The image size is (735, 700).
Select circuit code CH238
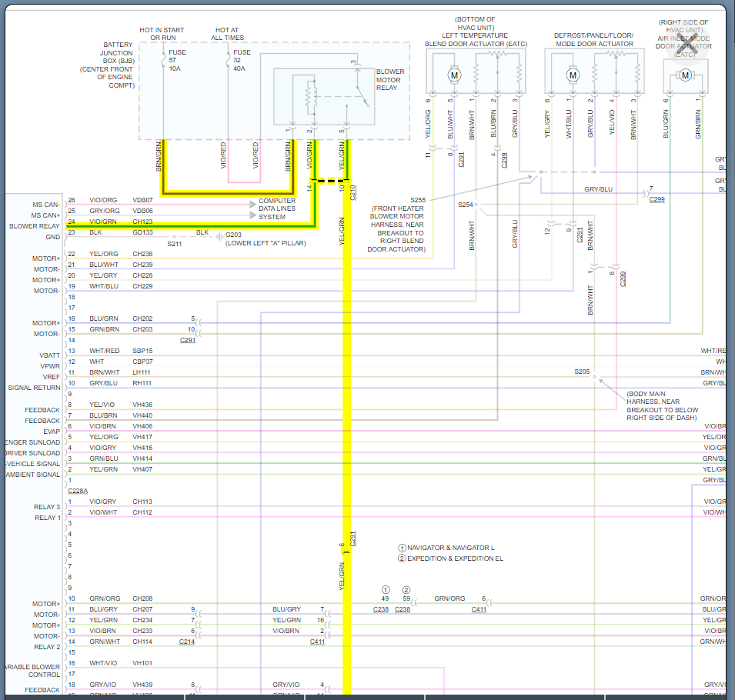pos(142,254)
